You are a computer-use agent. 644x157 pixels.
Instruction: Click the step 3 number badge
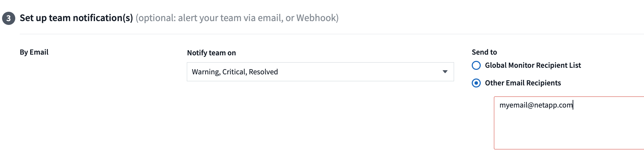[9, 18]
